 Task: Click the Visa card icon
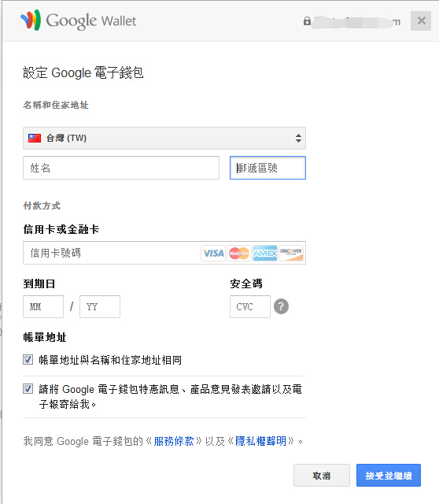(213, 254)
